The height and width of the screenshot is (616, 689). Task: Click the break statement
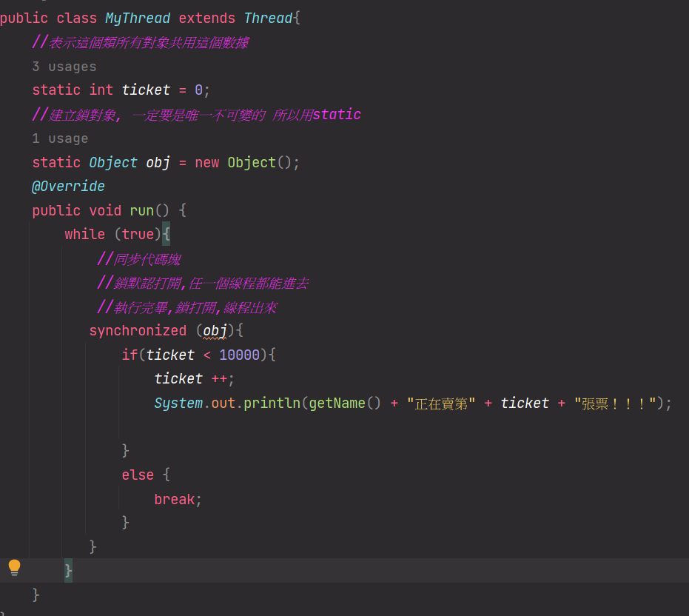tap(178, 499)
